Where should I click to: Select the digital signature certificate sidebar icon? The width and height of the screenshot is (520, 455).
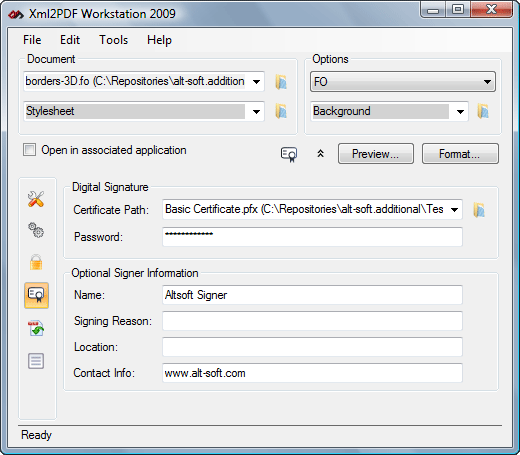click(x=36, y=295)
